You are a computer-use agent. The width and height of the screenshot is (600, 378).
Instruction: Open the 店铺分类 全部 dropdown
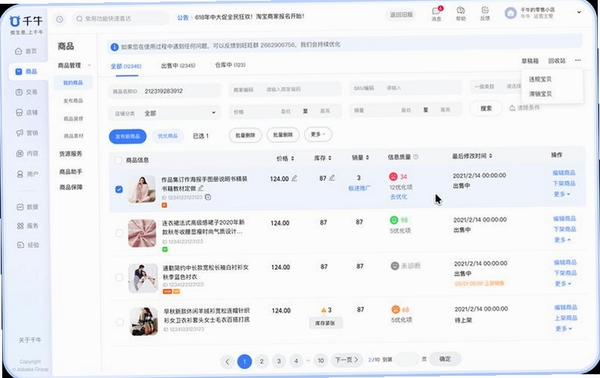tap(165, 113)
